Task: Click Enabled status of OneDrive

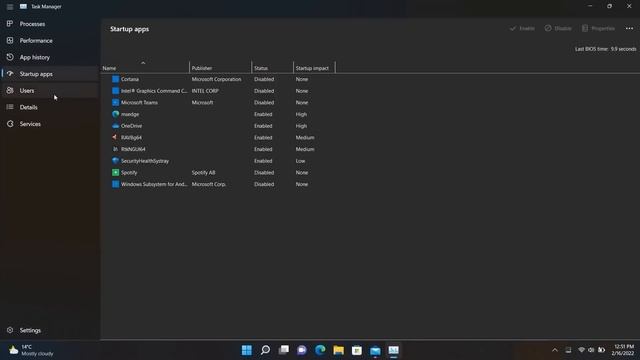Action: [263, 126]
